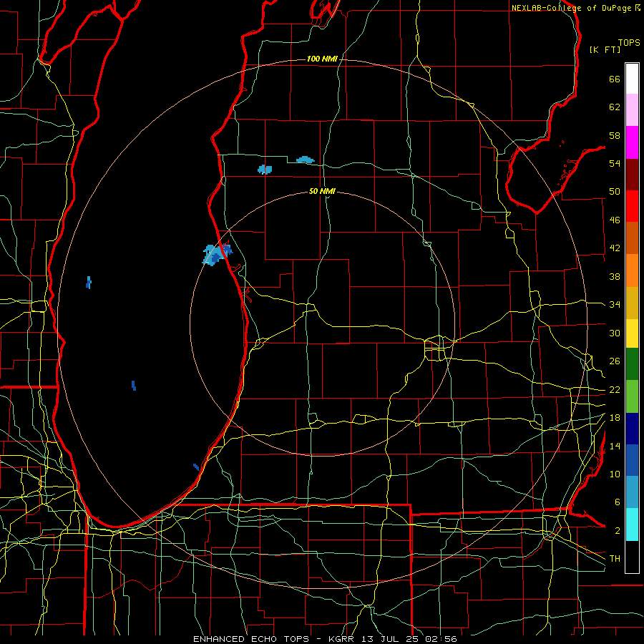The image size is (644, 644).
Task: Click the 42 legend scale value
Action: 615,248
